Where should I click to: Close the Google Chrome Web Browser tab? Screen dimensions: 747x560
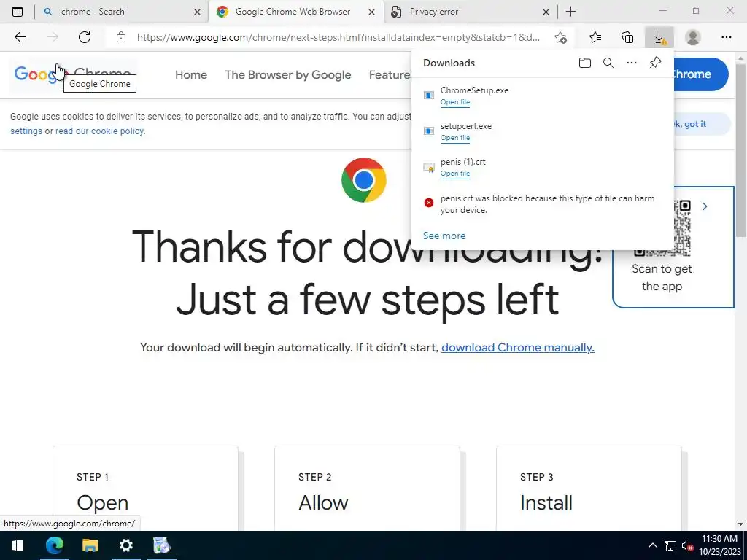(x=372, y=12)
